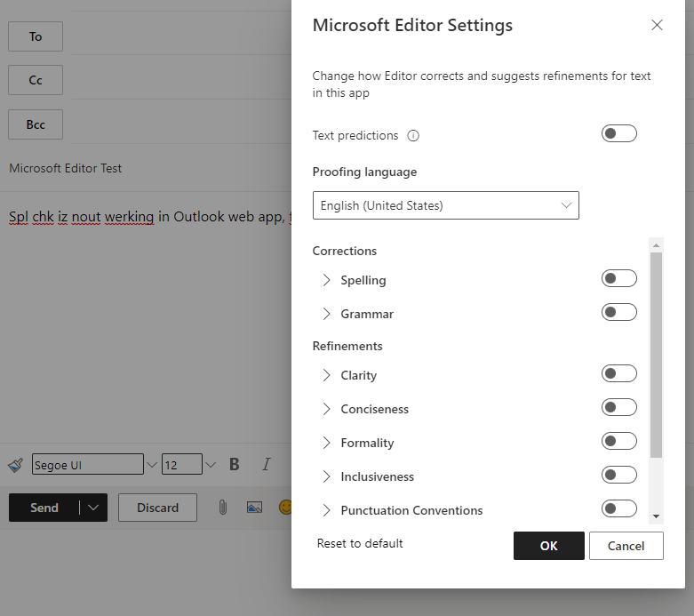This screenshot has width=694, height=616.
Task: Enable the Grammar toggle
Action: (618, 312)
